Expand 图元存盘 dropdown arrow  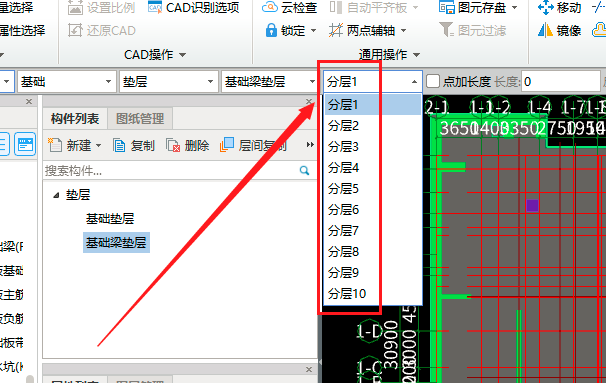pos(514,7)
